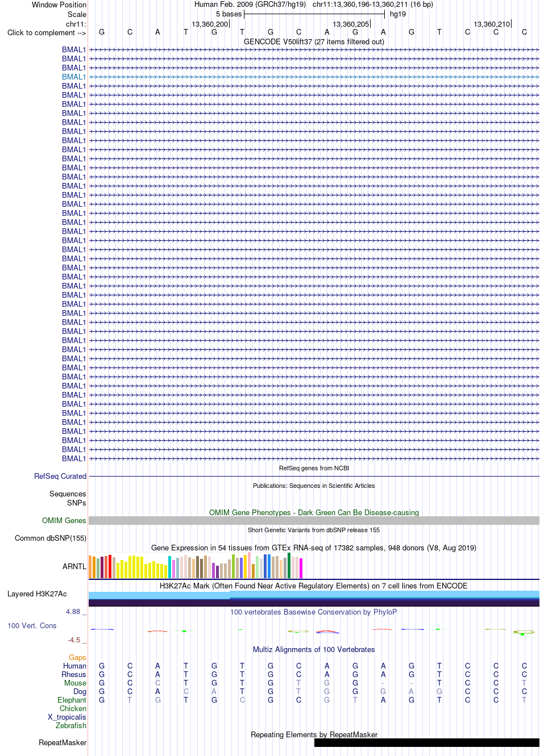Click the 'RefSeq genes from NCBI' title
The image size is (540, 756).
(314, 468)
